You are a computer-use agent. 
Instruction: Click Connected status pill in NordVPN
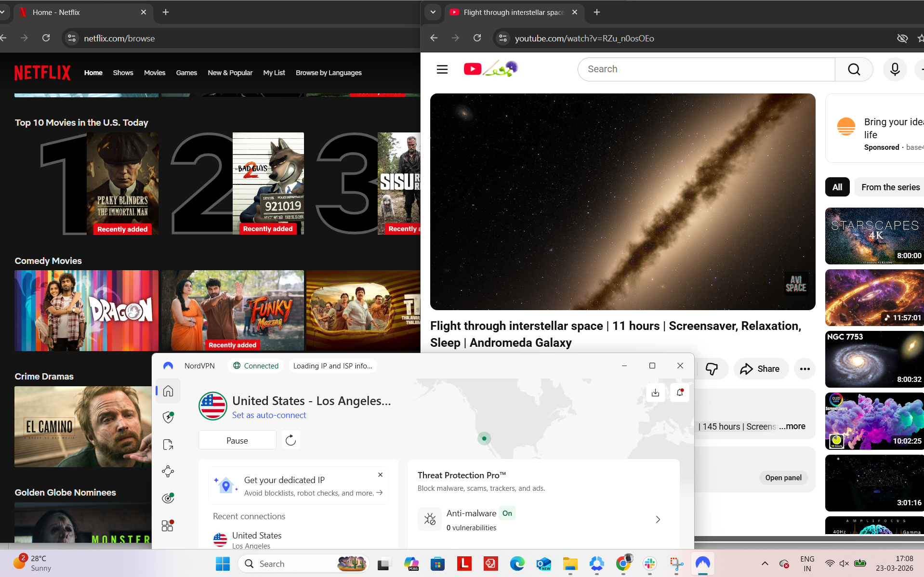click(256, 366)
